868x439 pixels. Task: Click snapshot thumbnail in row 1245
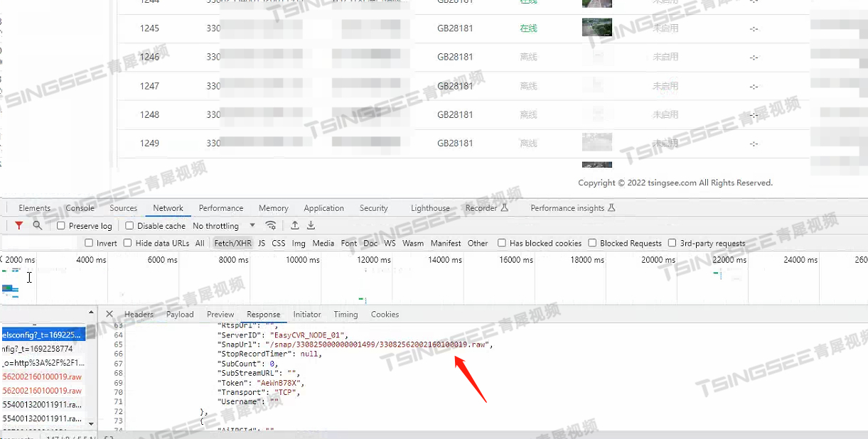(x=597, y=28)
